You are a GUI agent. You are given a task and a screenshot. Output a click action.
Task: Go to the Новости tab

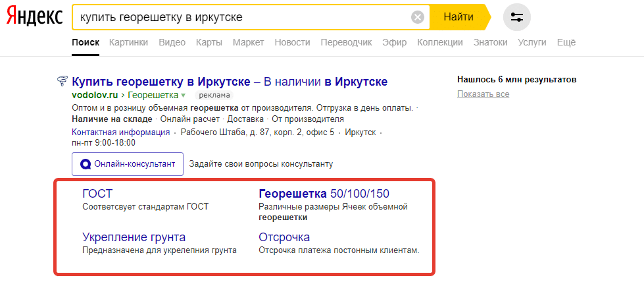(293, 42)
